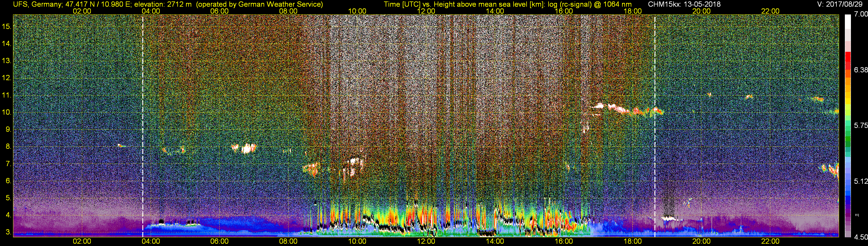Click the colorbar value '4.50'
Image resolution: width=868 pixels, height=246 pixels.
click(x=861, y=237)
